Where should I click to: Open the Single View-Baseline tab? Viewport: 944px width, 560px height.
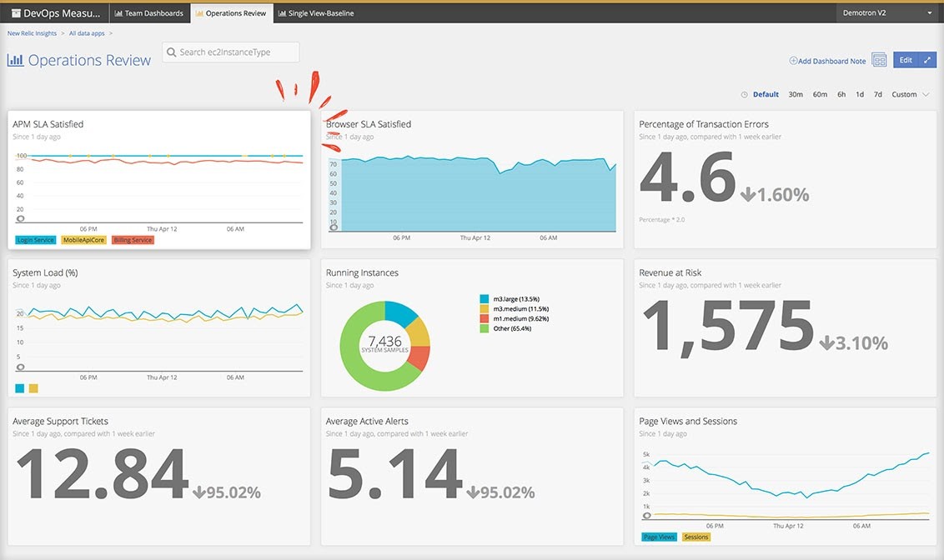coord(316,12)
